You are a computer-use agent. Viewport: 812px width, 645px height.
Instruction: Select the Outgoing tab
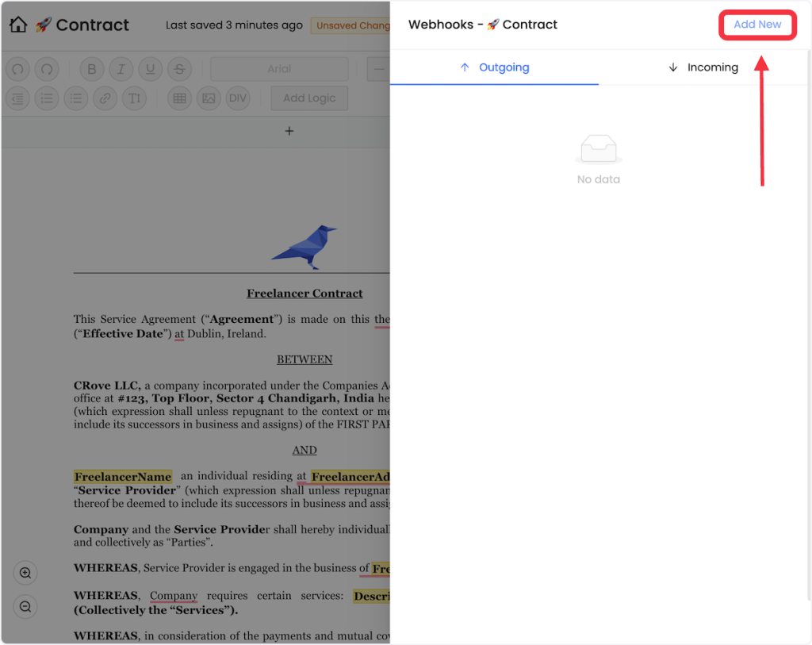(x=494, y=67)
